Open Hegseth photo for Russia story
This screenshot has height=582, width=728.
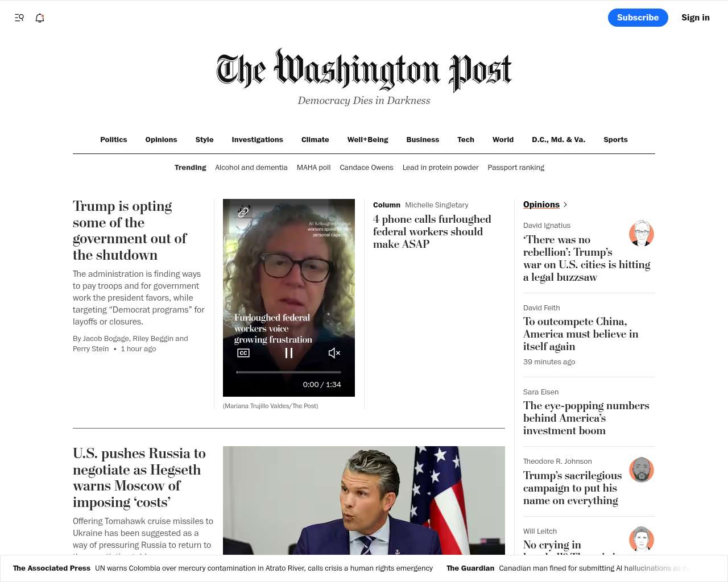point(364,500)
